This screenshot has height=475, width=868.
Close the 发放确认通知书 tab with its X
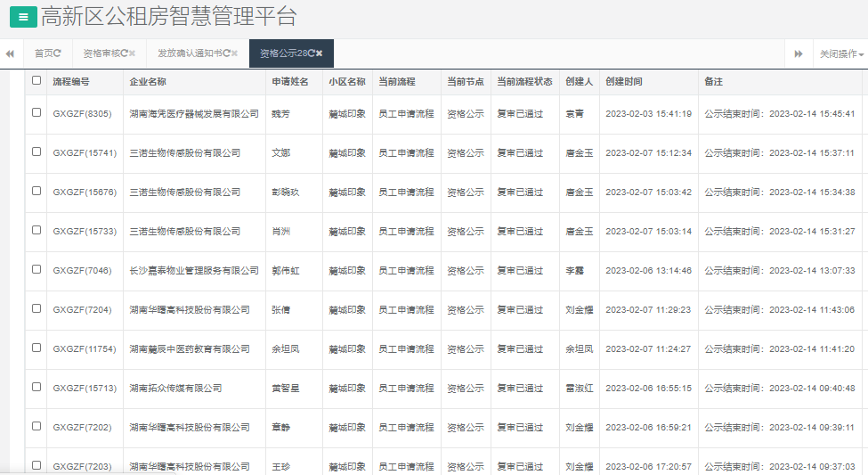tap(235, 53)
